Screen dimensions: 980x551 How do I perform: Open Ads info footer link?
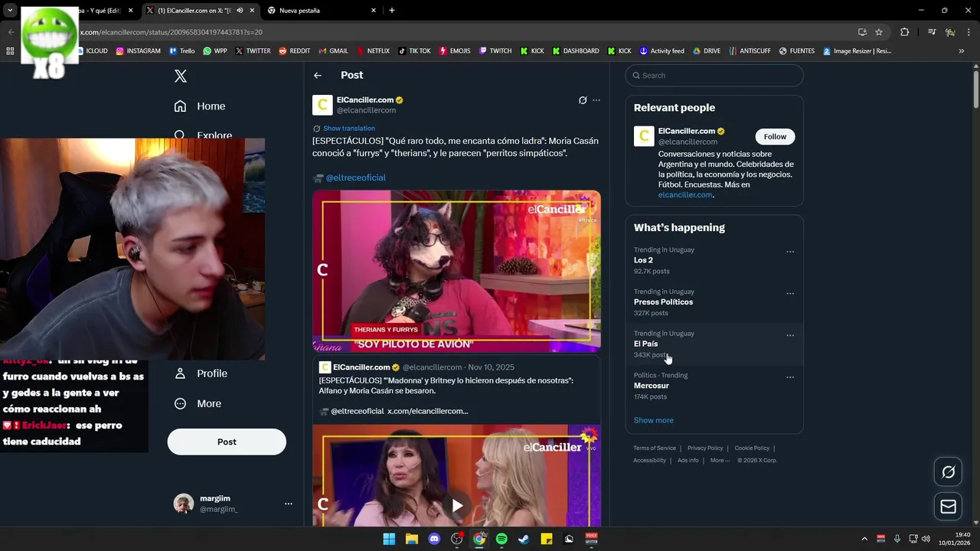[688, 461]
